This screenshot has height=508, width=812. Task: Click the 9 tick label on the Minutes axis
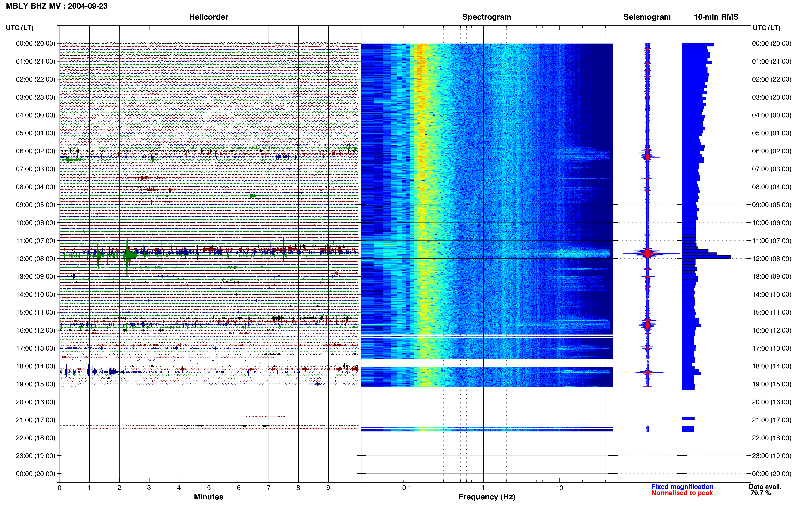328,487
